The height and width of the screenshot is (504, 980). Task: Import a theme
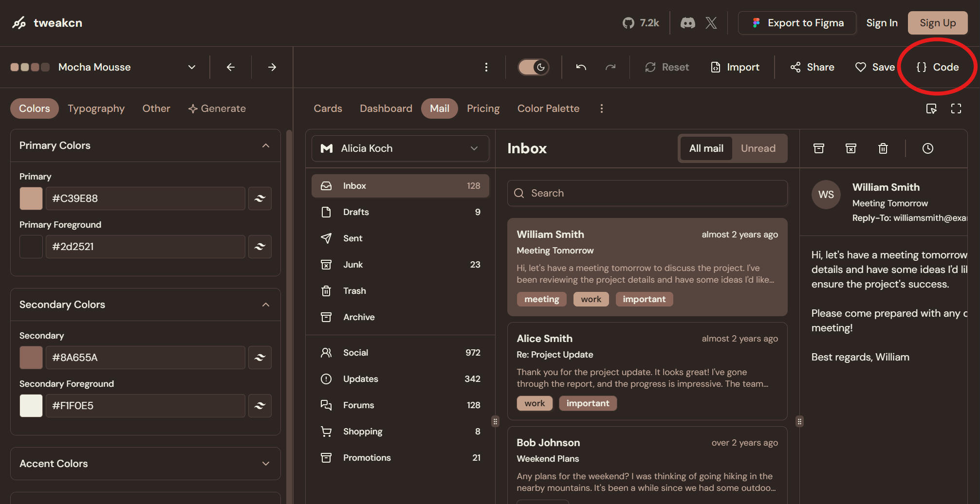(x=735, y=67)
